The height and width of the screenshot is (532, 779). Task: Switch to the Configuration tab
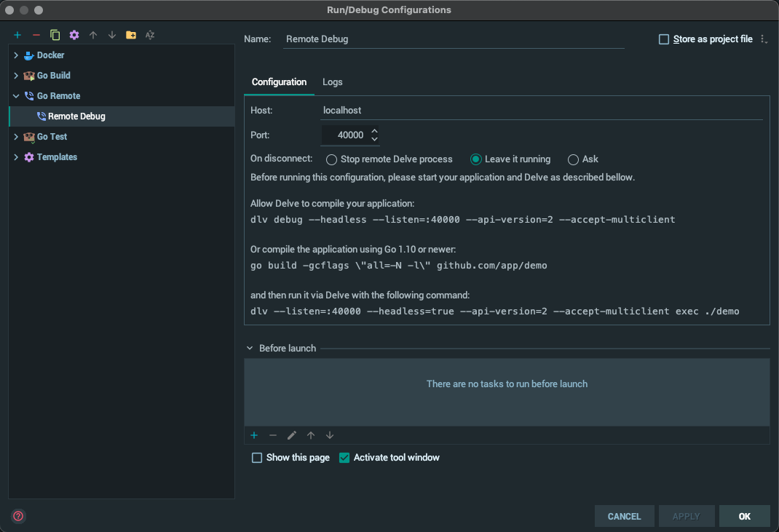tap(280, 82)
